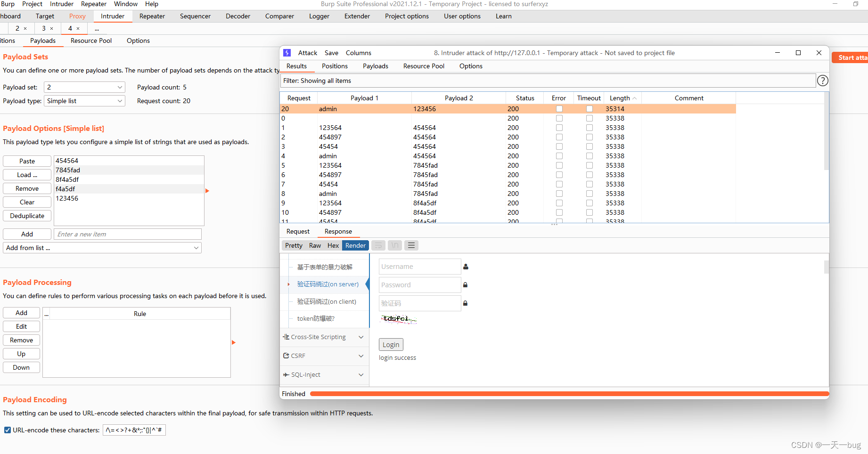Toggle Timeout checkbox for request 20
This screenshot has height=454, width=868.
589,109
